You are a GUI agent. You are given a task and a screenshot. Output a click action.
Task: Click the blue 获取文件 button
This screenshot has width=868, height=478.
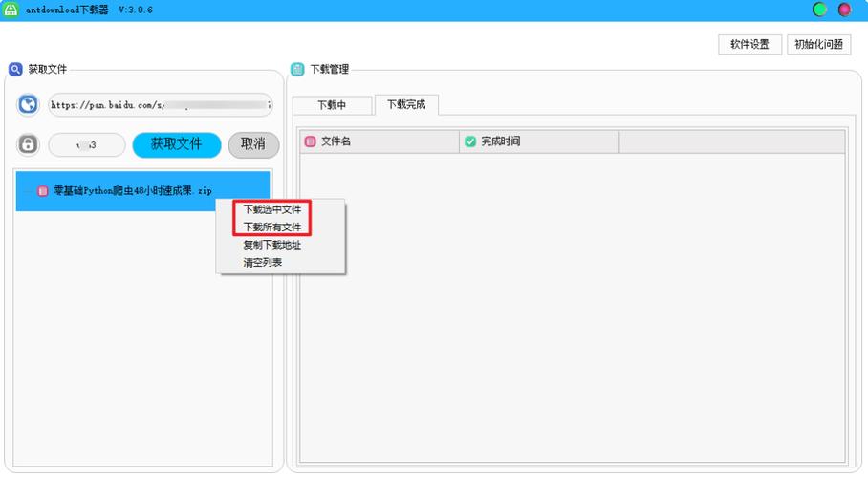177,144
